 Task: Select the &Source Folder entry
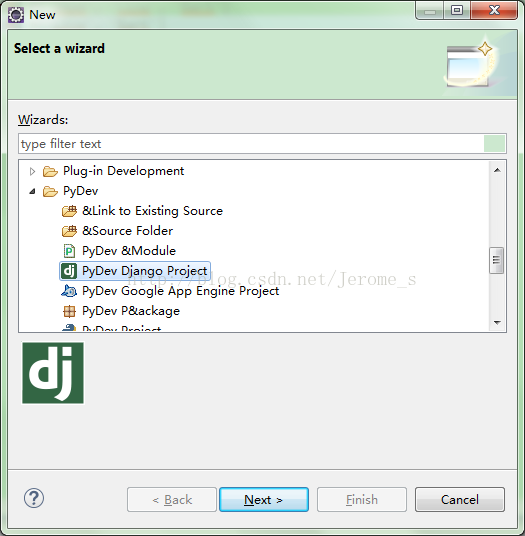pyautogui.click(x=127, y=231)
